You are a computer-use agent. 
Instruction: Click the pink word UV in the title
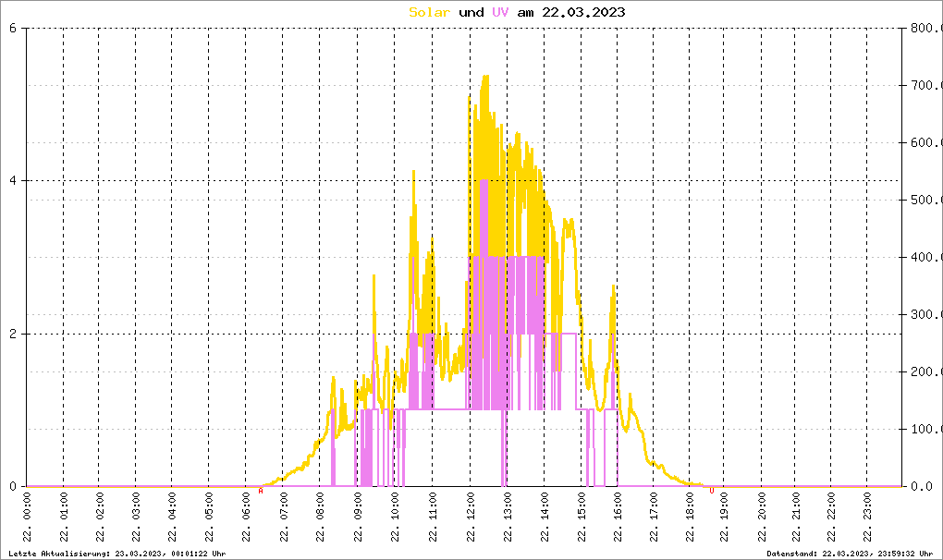[x=500, y=12]
